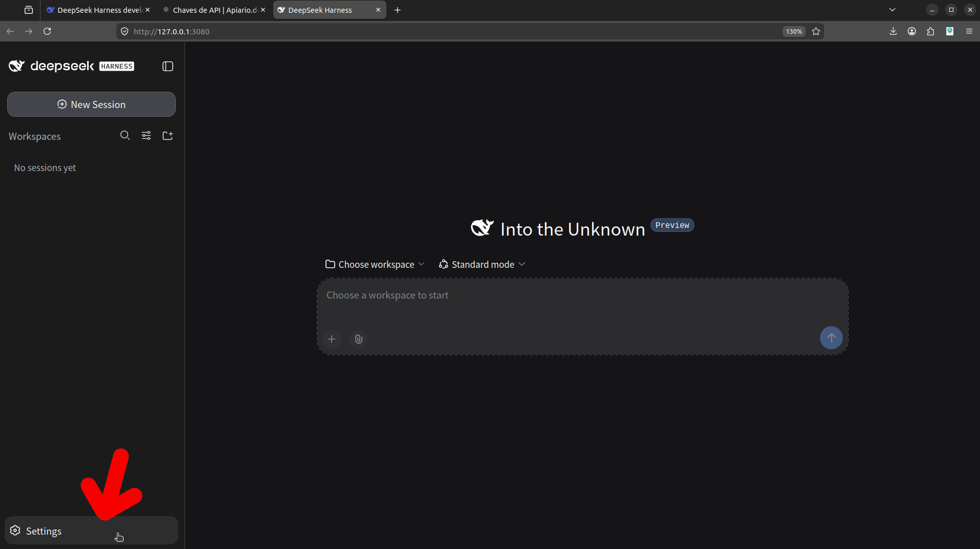Open the browser hamburger menu
The height and width of the screenshot is (549, 980).
coord(969,31)
